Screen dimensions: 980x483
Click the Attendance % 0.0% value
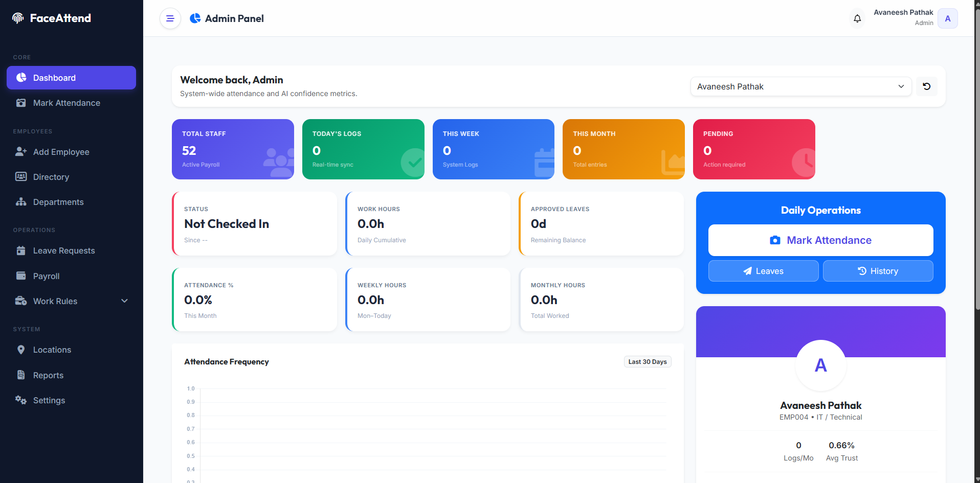(x=198, y=300)
